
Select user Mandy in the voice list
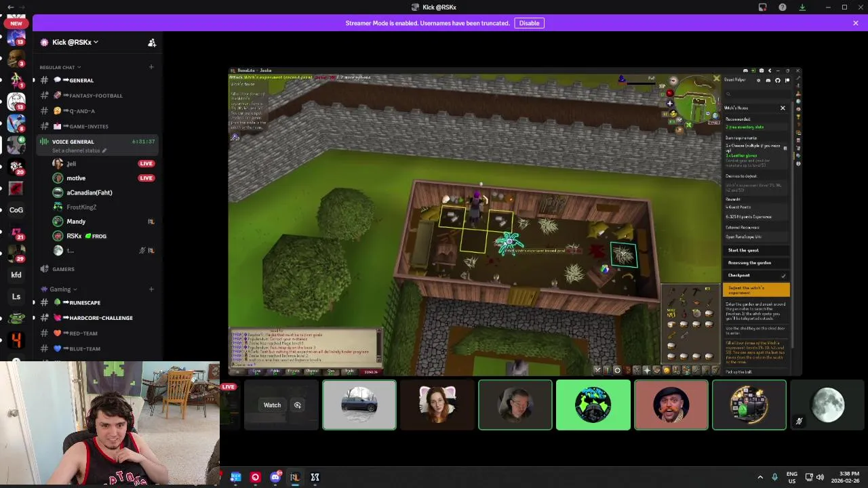(104, 222)
